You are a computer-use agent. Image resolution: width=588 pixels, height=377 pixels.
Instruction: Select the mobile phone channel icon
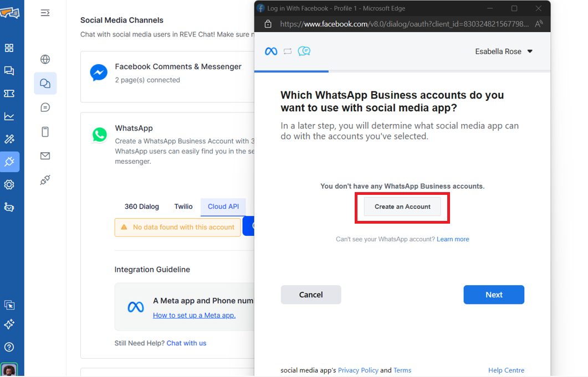(x=45, y=132)
